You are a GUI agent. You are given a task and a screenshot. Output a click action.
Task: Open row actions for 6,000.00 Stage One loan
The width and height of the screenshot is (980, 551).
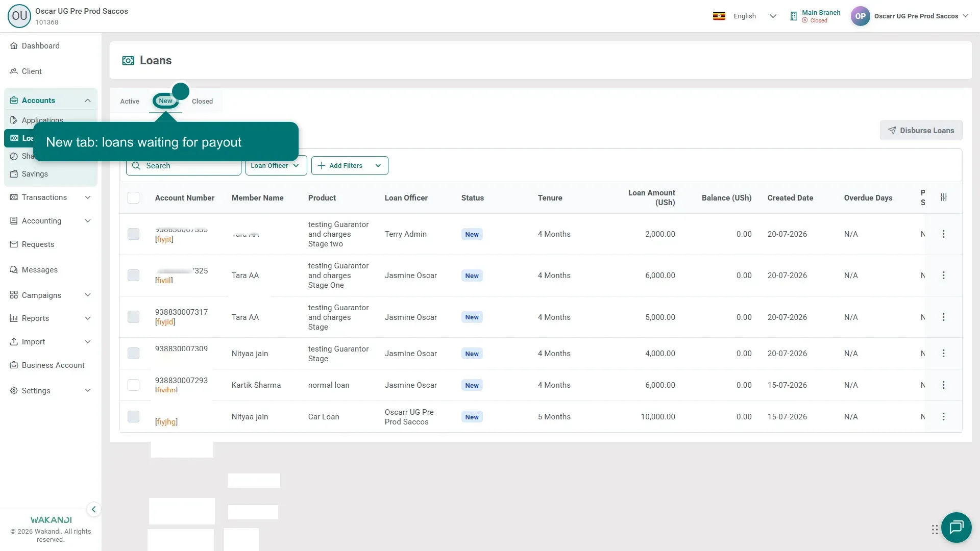(x=943, y=275)
